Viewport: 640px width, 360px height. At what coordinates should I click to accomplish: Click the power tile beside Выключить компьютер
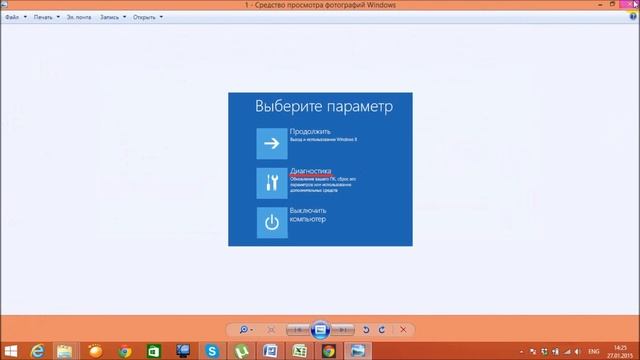pos(272,222)
